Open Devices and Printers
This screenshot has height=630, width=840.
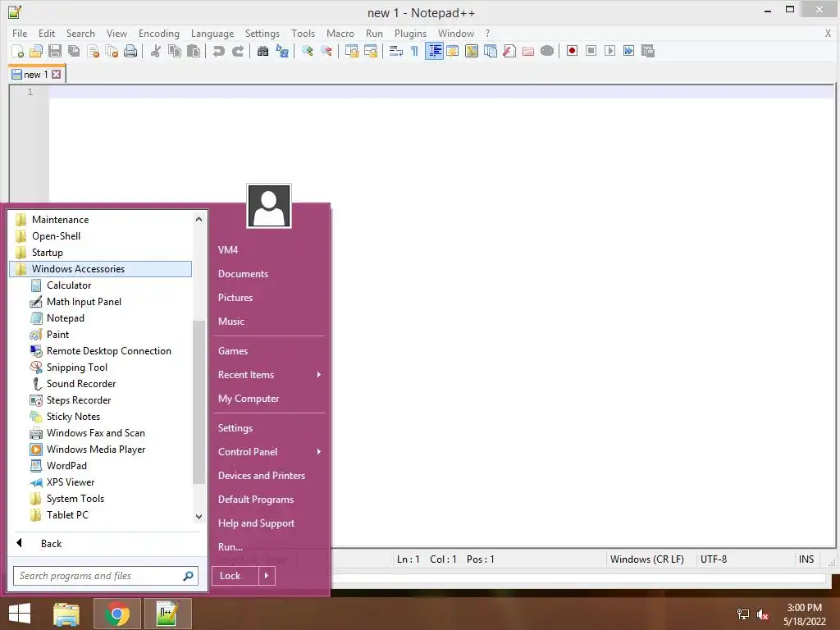[269, 476]
